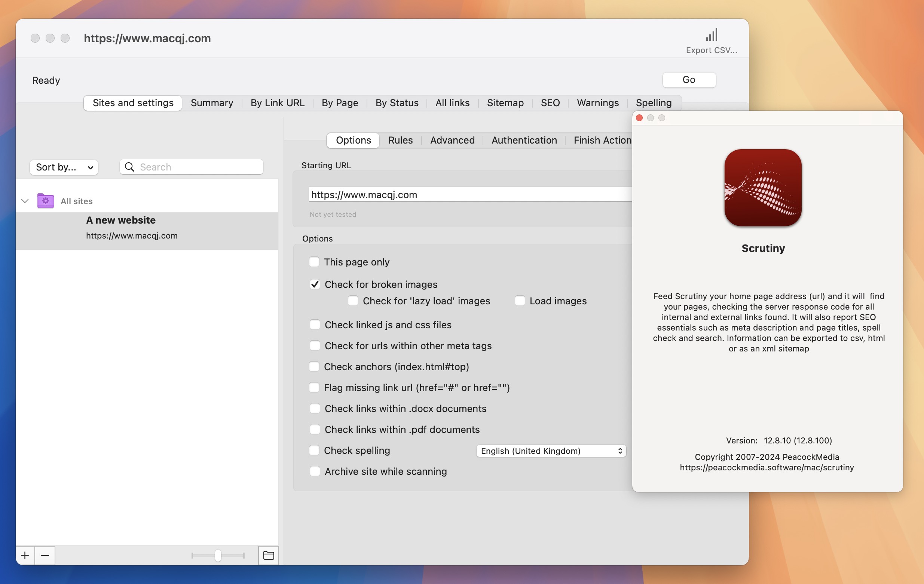Screen dimensions: 924x584
Task: Click the Go button
Action: coord(689,80)
